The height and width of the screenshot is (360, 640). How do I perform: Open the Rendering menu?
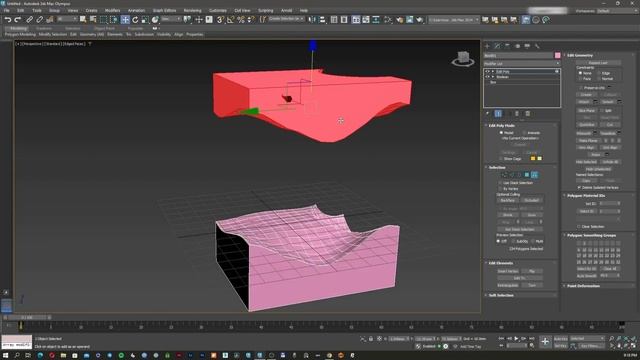tap(192, 11)
